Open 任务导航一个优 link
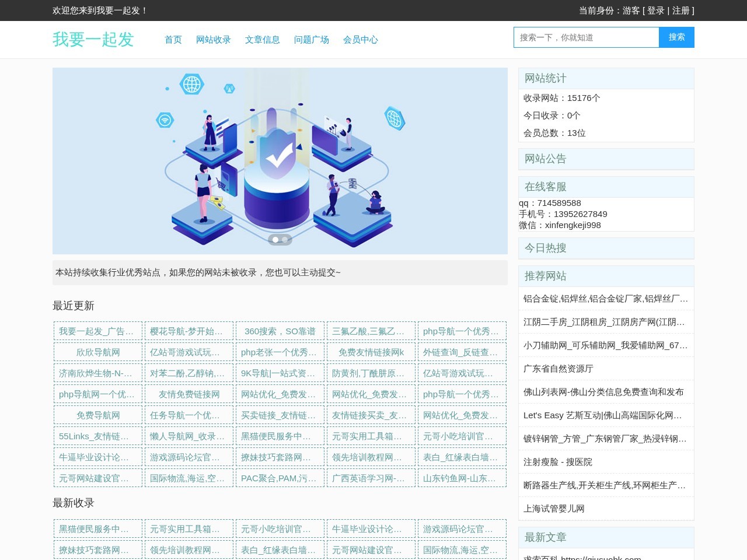 (x=189, y=415)
